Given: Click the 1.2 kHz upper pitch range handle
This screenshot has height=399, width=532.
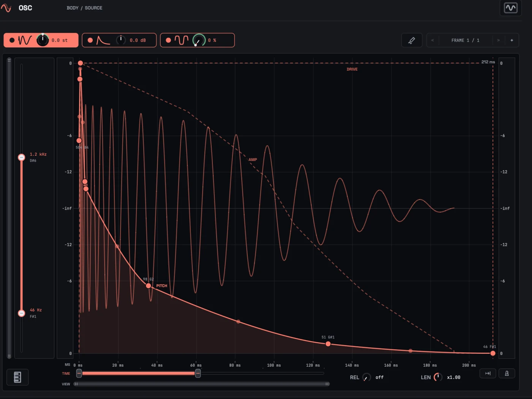Looking at the screenshot, I should [x=22, y=157].
